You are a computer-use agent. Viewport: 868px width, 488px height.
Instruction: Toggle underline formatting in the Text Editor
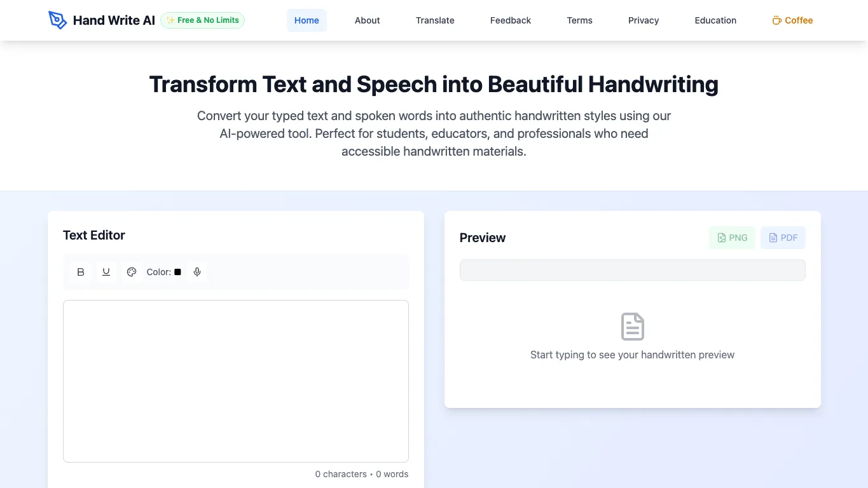click(106, 272)
